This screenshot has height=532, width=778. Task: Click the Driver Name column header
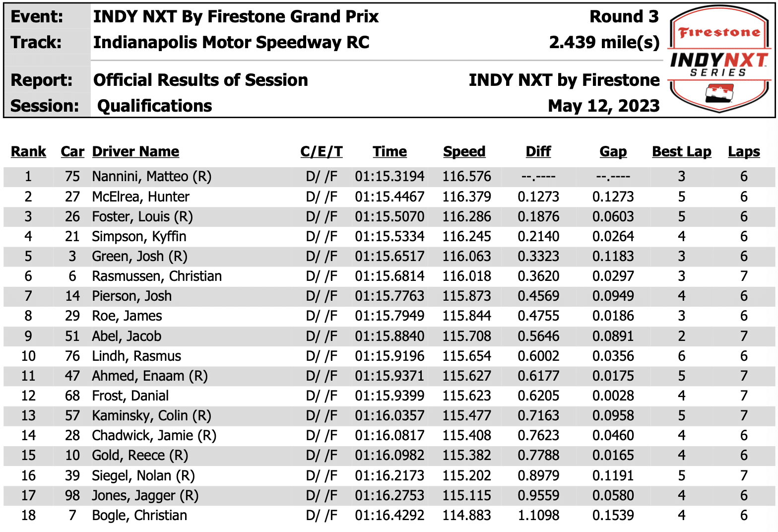(x=135, y=151)
